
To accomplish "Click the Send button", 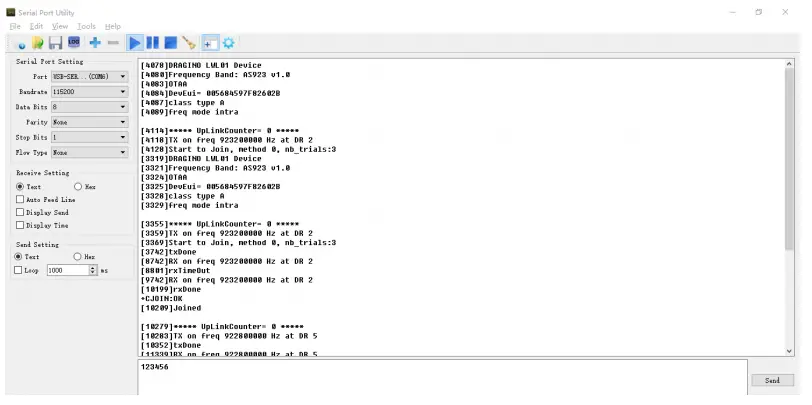I will pos(772,380).
